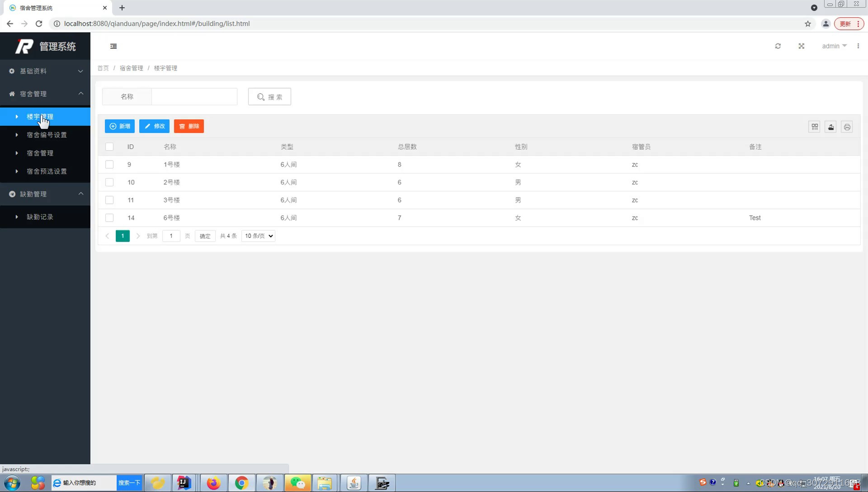Open the 楼宇管理 sidebar item

click(x=45, y=117)
